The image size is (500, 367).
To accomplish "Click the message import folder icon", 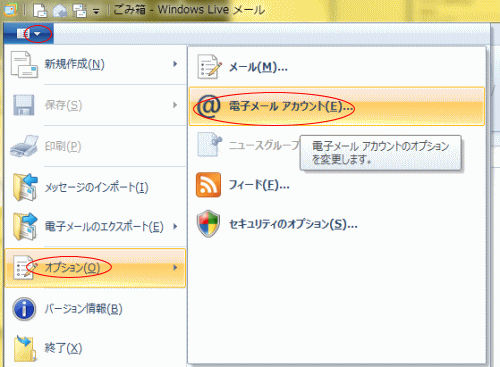I will tap(25, 187).
